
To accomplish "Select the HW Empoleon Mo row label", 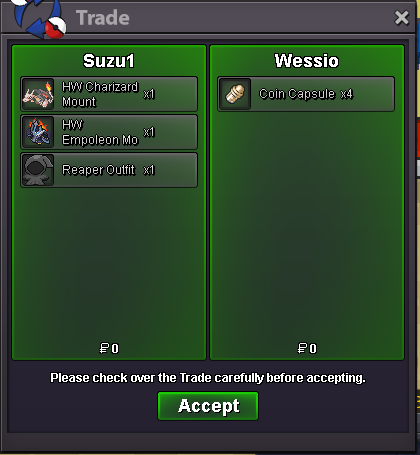I will pyautogui.click(x=100, y=132).
